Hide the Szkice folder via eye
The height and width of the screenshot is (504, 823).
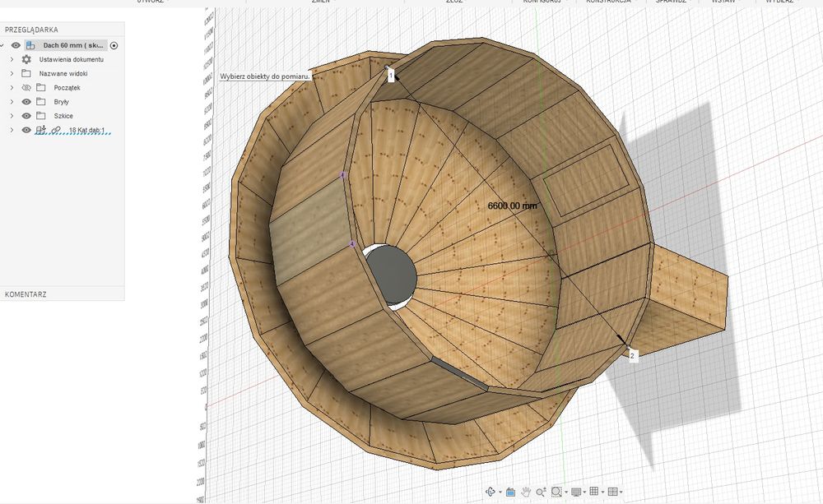pos(26,116)
